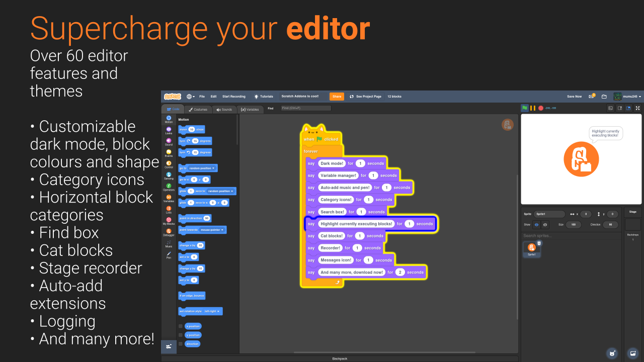Open the Operators block category

(x=169, y=187)
